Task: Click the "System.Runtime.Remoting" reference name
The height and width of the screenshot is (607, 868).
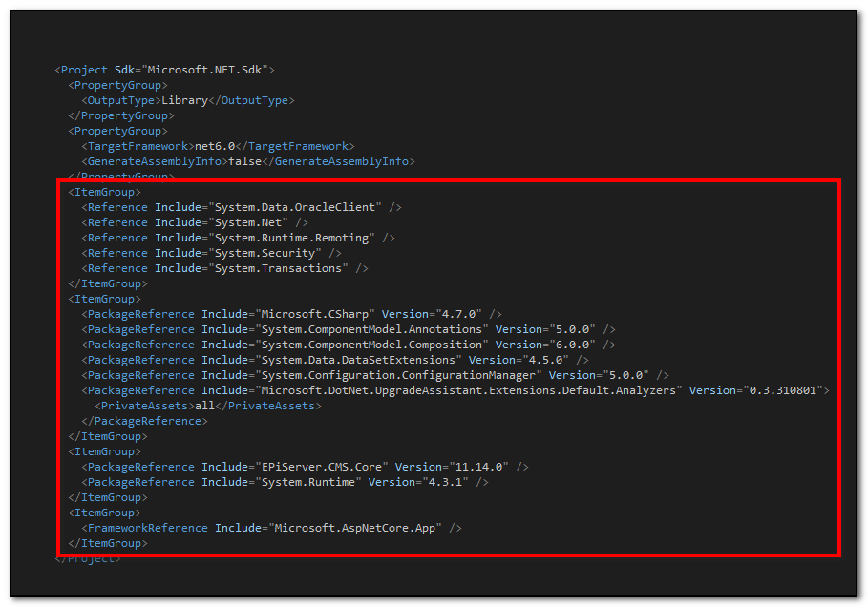Action: (292, 238)
